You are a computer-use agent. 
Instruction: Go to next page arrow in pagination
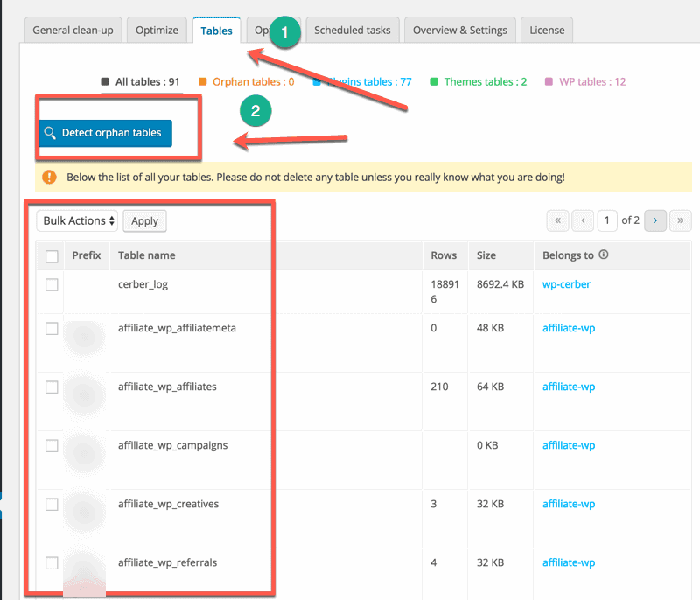pyautogui.click(x=655, y=220)
